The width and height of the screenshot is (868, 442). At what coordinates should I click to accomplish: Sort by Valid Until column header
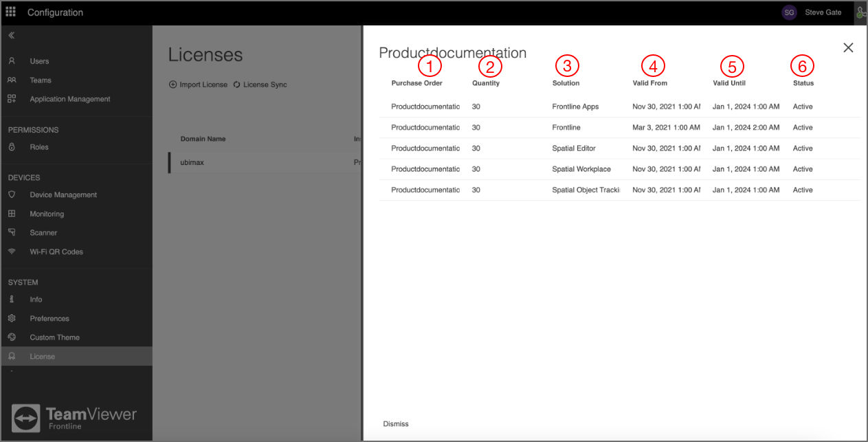pyautogui.click(x=729, y=83)
